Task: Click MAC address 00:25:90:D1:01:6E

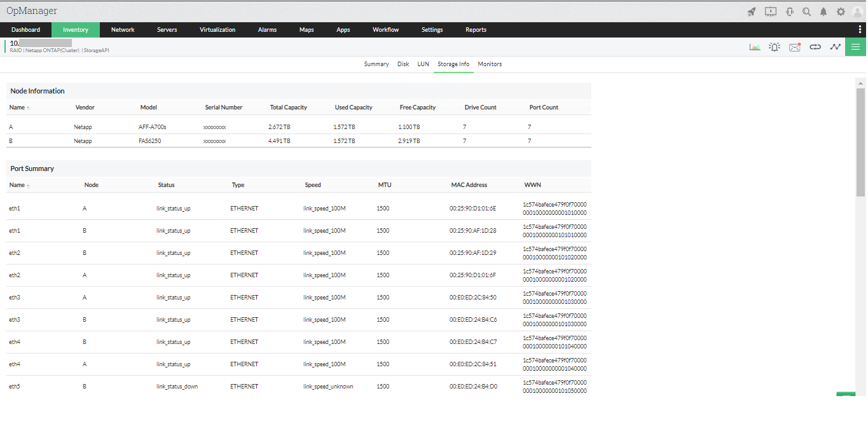Action: tap(473, 209)
